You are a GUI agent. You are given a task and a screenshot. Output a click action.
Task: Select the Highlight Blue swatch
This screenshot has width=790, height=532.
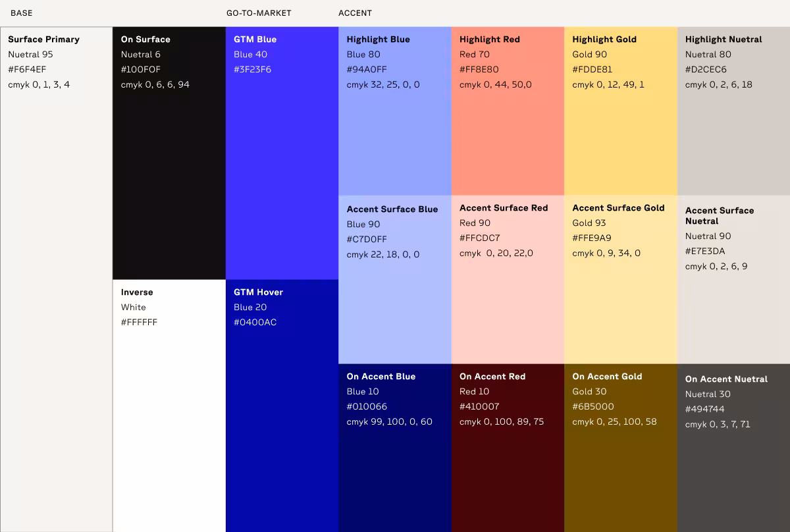tap(395, 111)
